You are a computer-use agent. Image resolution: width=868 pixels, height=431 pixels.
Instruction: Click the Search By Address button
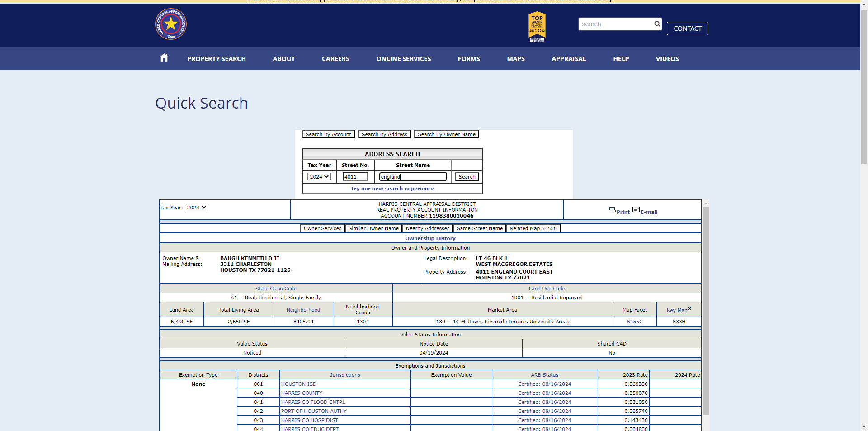tap(384, 134)
